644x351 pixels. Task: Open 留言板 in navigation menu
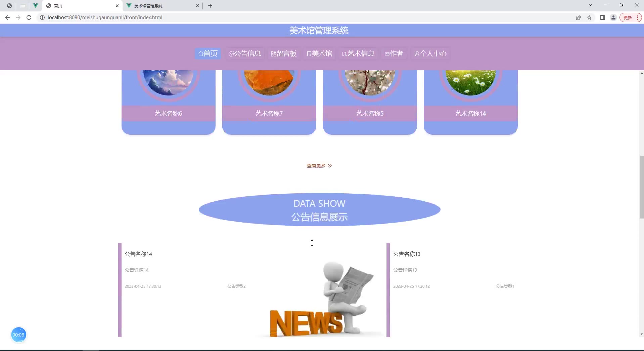coord(284,53)
